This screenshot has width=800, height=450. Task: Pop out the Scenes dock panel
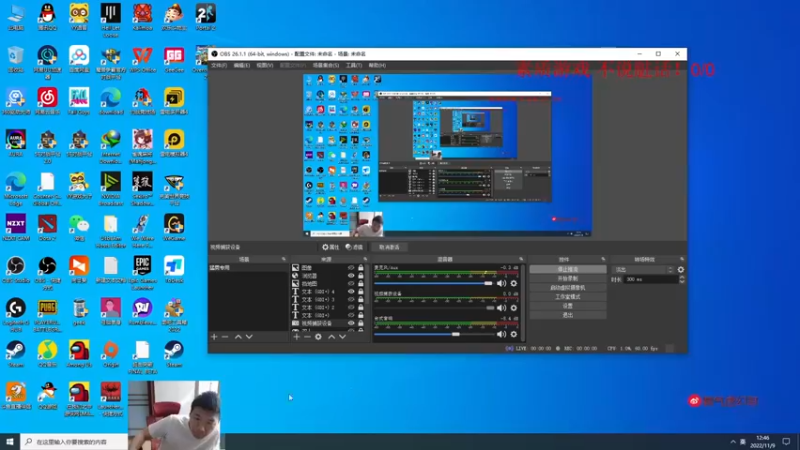pyautogui.click(x=284, y=259)
